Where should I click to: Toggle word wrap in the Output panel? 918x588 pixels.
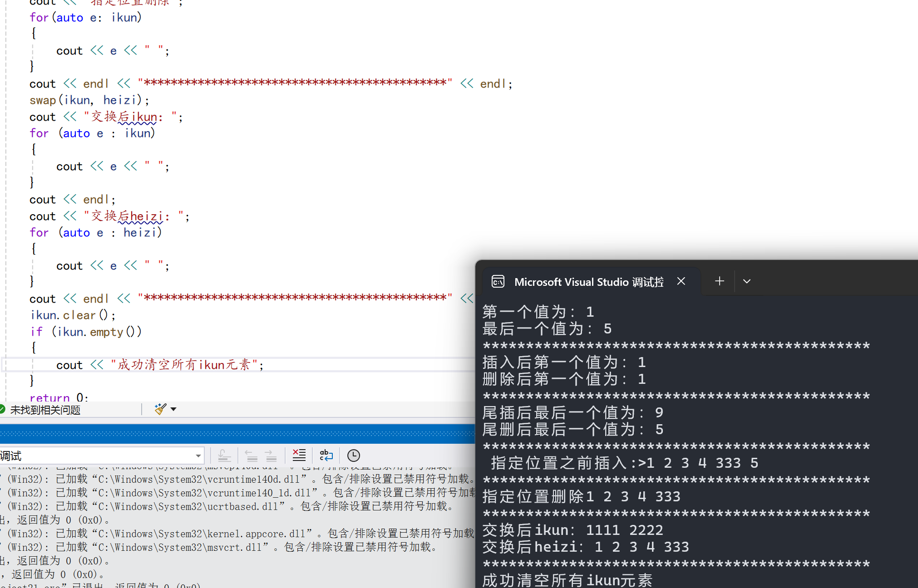(326, 455)
